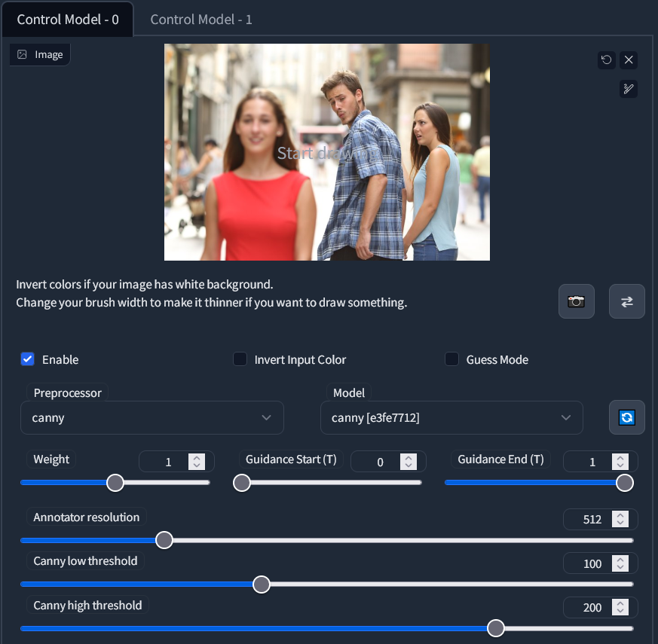Select the Control Model - 0 tab

pyautogui.click(x=68, y=20)
